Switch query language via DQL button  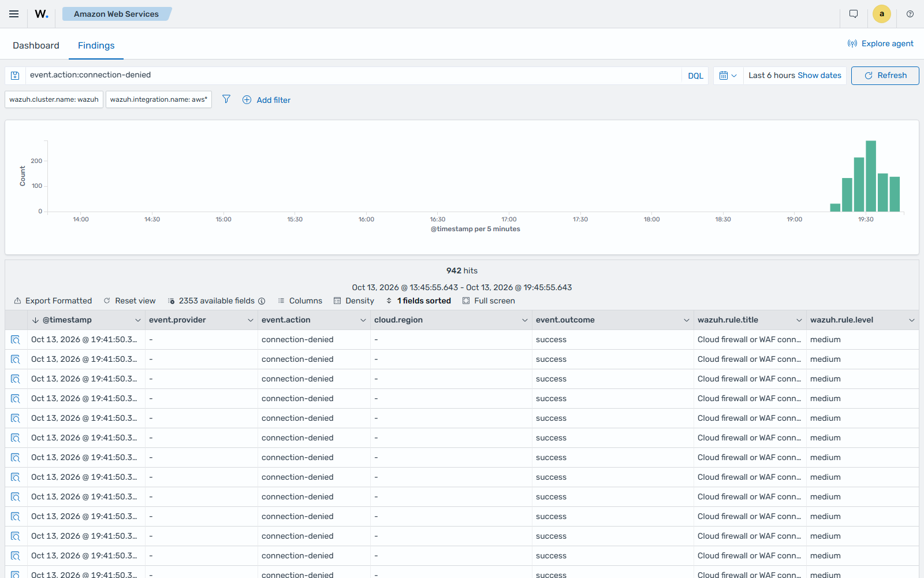coord(695,76)
